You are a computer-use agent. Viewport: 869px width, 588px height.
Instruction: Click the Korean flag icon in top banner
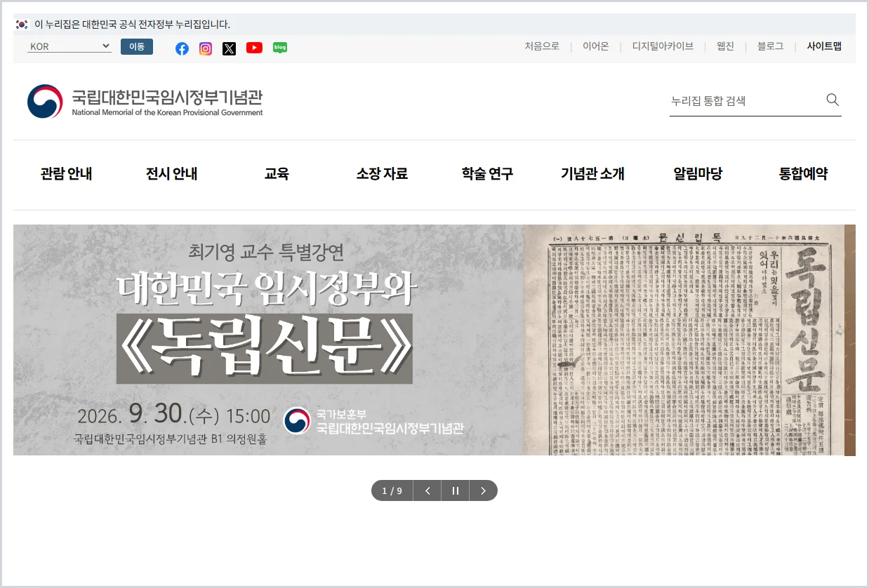pyautogui.click(x=22, y=24)
